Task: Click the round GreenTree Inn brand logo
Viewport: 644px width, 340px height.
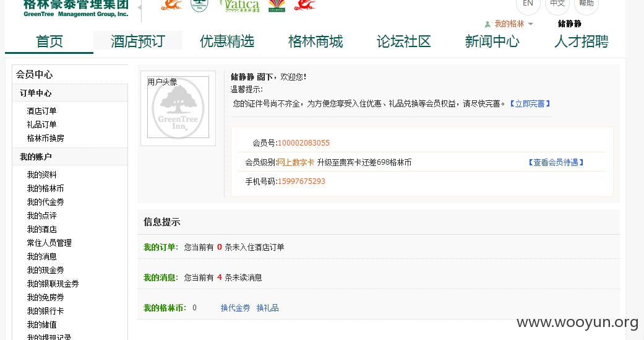Action: coord(200,6)
